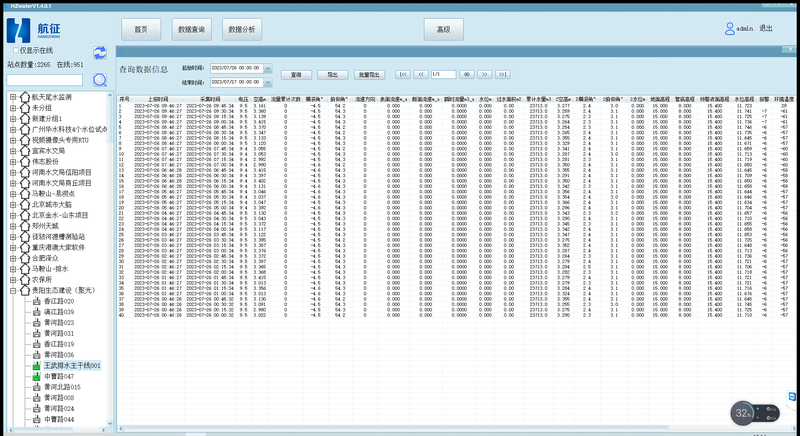Click the house icon of 郑州天斌 group
This screenshot has height=436, width=800.
(24, 225)
